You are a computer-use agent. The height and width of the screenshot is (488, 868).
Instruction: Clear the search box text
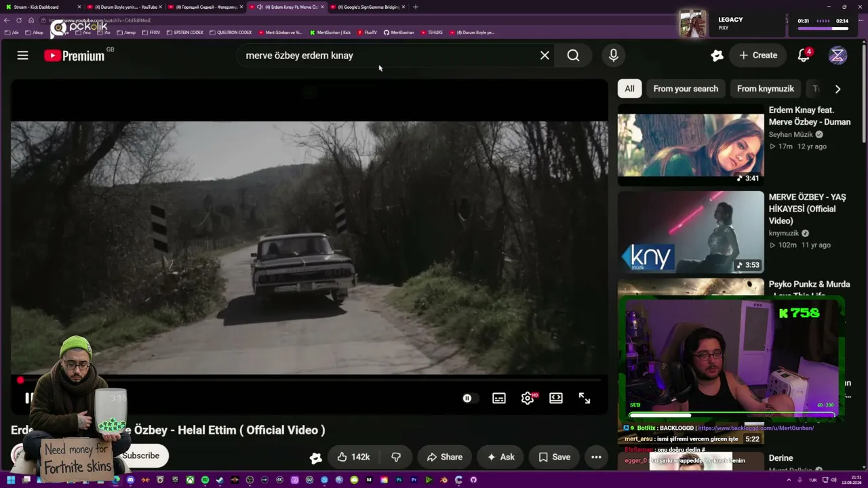click(545, 56)
